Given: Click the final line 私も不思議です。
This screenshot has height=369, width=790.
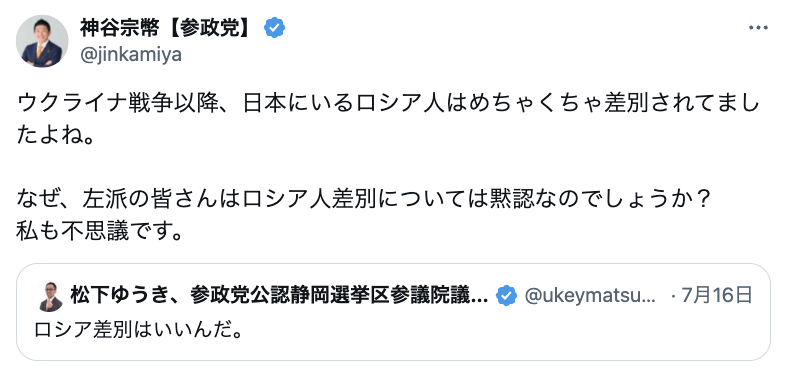Looking at the screenshot, I should coord(99,231).
